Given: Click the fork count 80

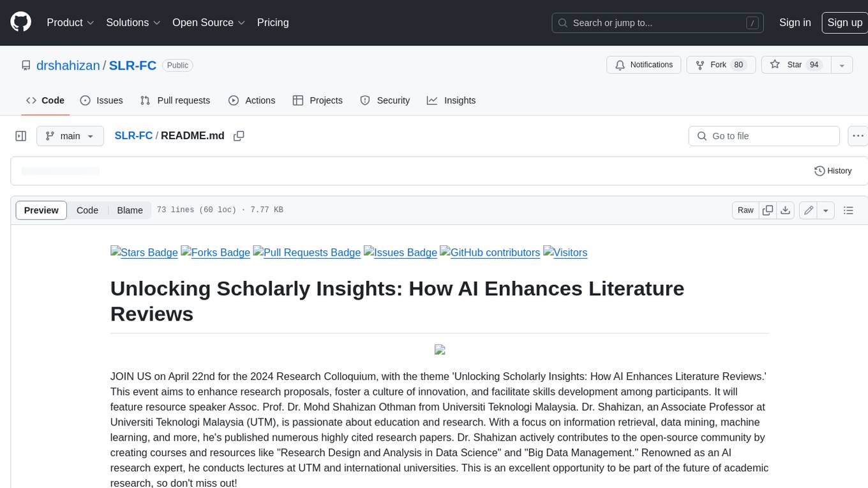Looking at the screenshot, I should (738, 65).
